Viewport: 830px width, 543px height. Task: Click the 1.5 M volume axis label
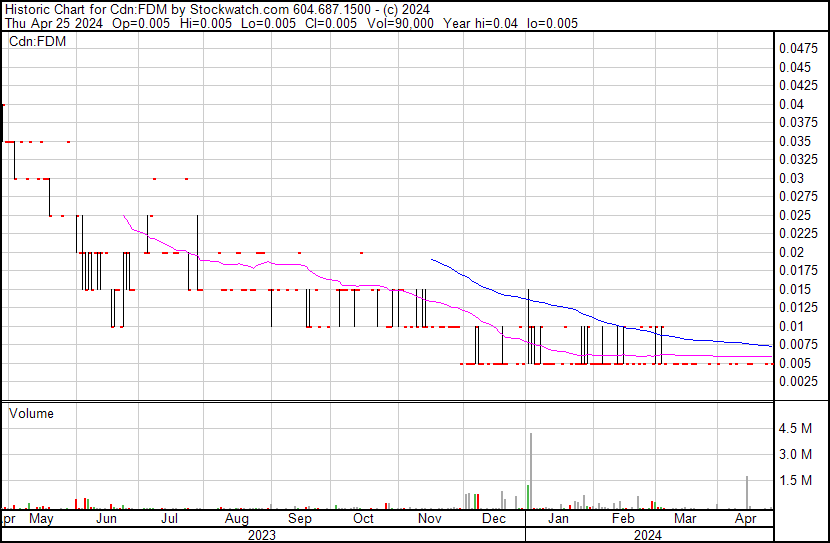click(x=795, y=481)
